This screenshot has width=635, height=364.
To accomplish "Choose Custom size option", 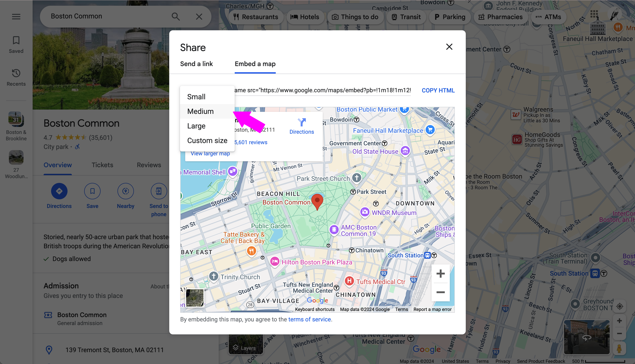I will tap(207, 141).
